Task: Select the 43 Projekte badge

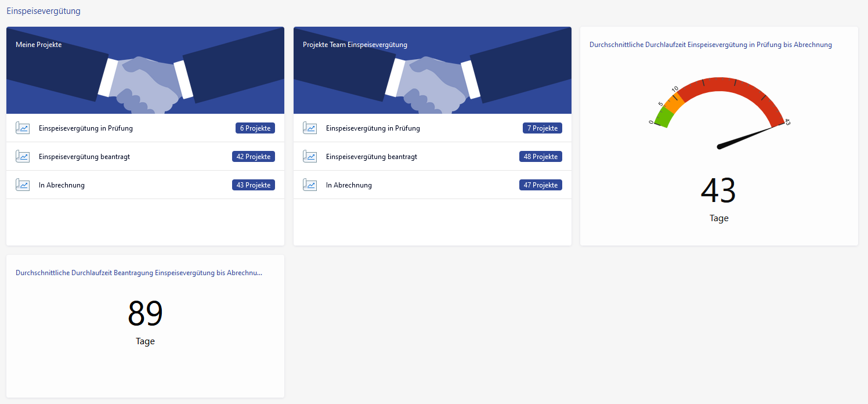Action: coord(253,185)
